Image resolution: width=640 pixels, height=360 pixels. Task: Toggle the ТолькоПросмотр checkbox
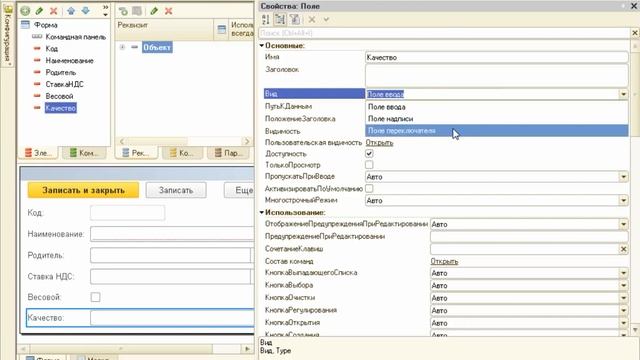(369, 165)
